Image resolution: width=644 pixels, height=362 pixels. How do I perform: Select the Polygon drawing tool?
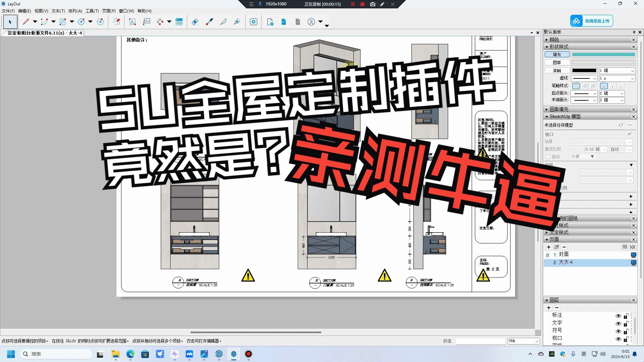(100, 22)
